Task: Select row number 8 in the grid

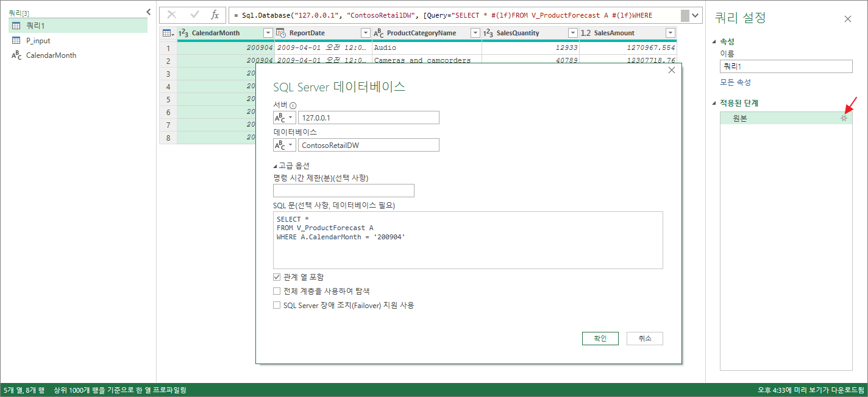Action: pyautogui.click(x=168, y=138)
